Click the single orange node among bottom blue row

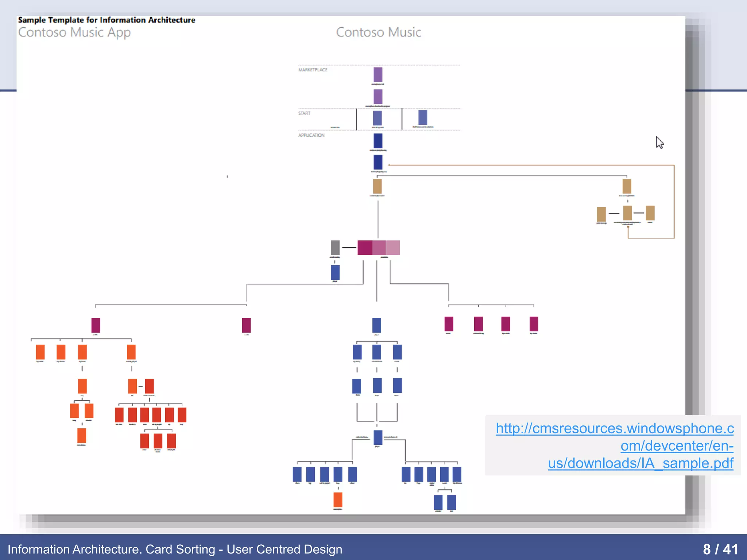338,500
